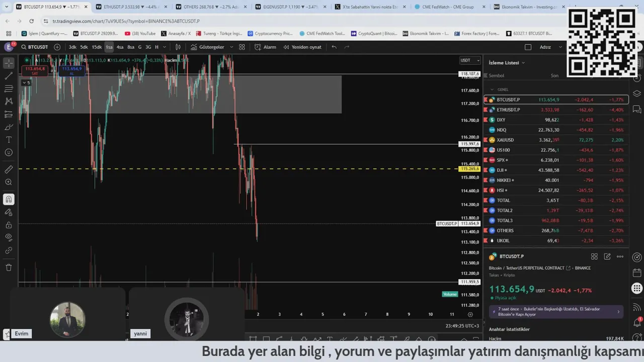This screenshot has height=362, width=644.
Task: Select the 1sa timeframe
Action: (109, 47)
